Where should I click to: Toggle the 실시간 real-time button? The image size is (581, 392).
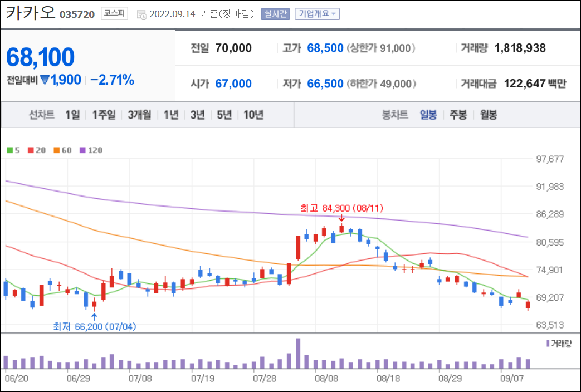pos(275,14)
